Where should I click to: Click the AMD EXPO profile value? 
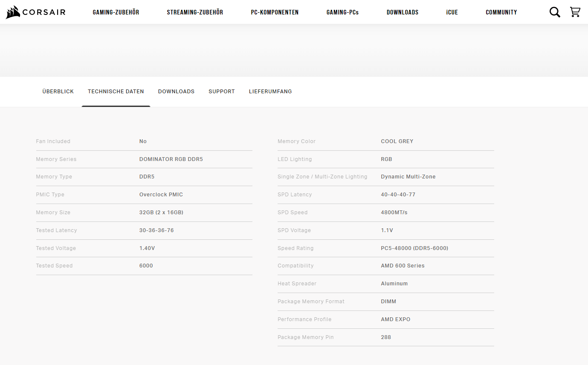coord(395,319)
